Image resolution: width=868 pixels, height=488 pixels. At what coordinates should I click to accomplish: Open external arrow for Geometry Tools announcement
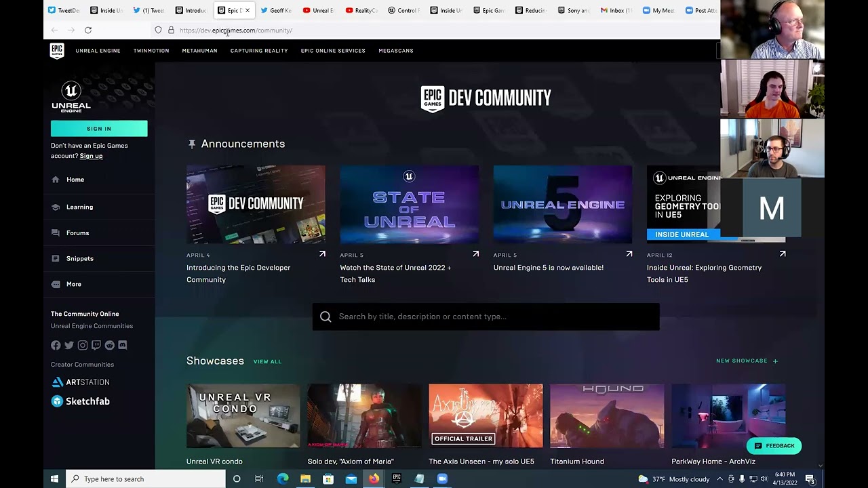pyautogui.click(x=783, y=254)
